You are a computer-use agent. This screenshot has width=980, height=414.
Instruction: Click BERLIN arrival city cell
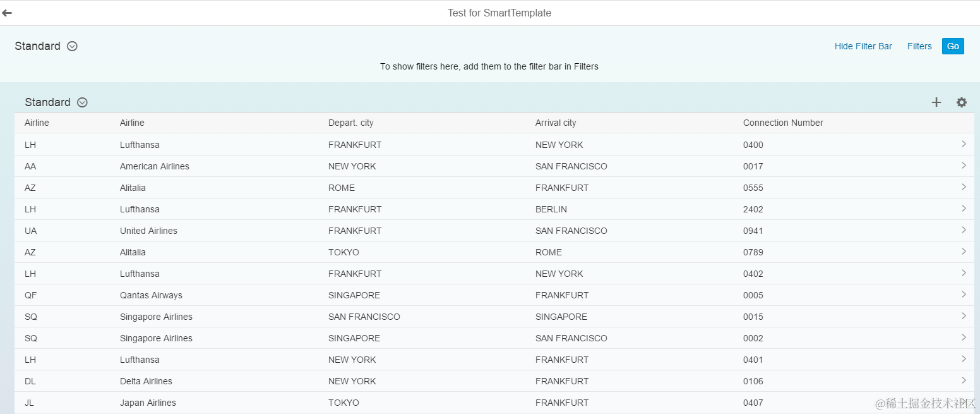[551, 209]
